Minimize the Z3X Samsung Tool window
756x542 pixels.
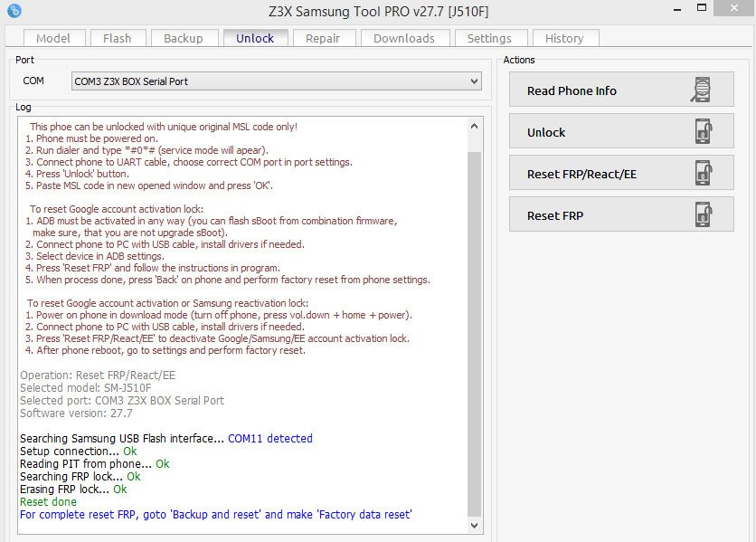[x=677, y=10]
